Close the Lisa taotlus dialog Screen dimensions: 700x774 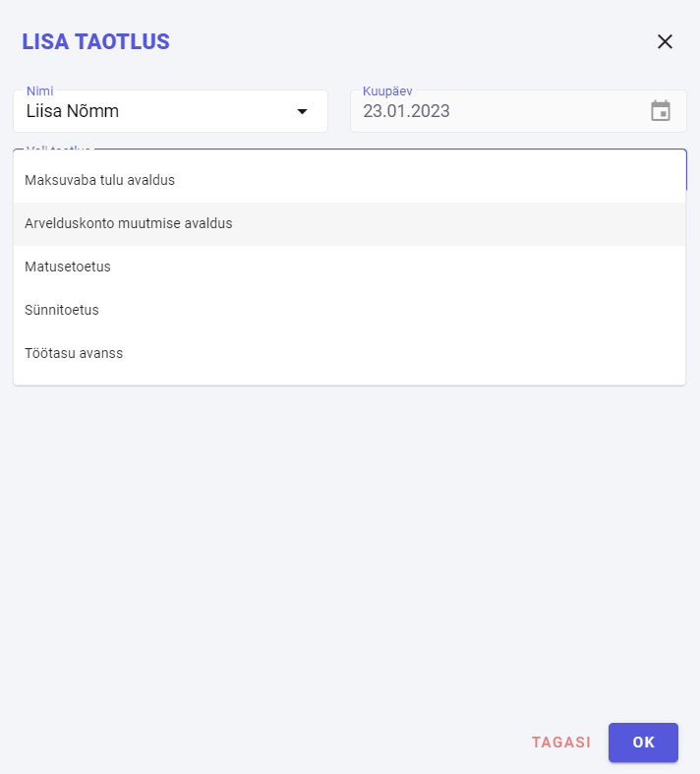point(665,41)
